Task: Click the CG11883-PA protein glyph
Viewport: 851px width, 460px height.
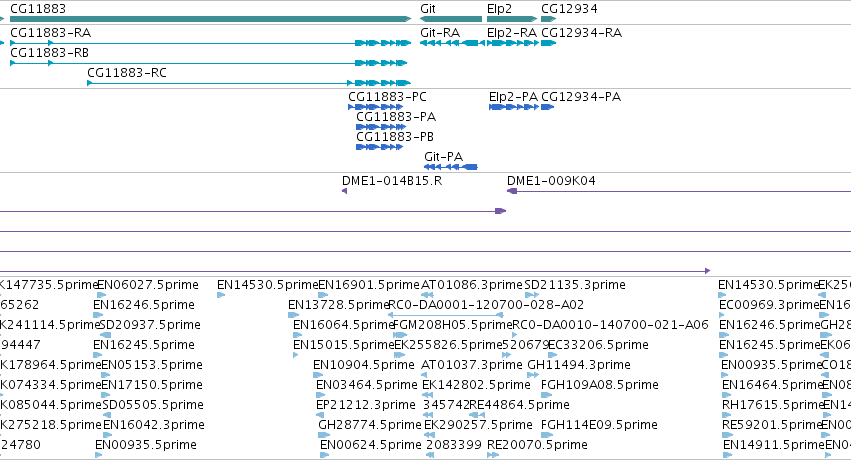Action: (x=380, y=127)
